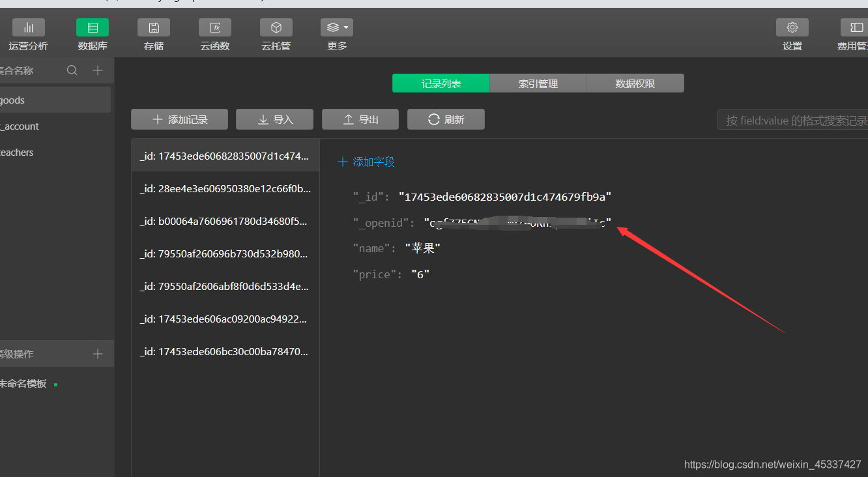This screenshot has height=477, width=868.
Task: Select record _id 17453ede606bc30c00ba78470
Action: (x=225, y=351)
